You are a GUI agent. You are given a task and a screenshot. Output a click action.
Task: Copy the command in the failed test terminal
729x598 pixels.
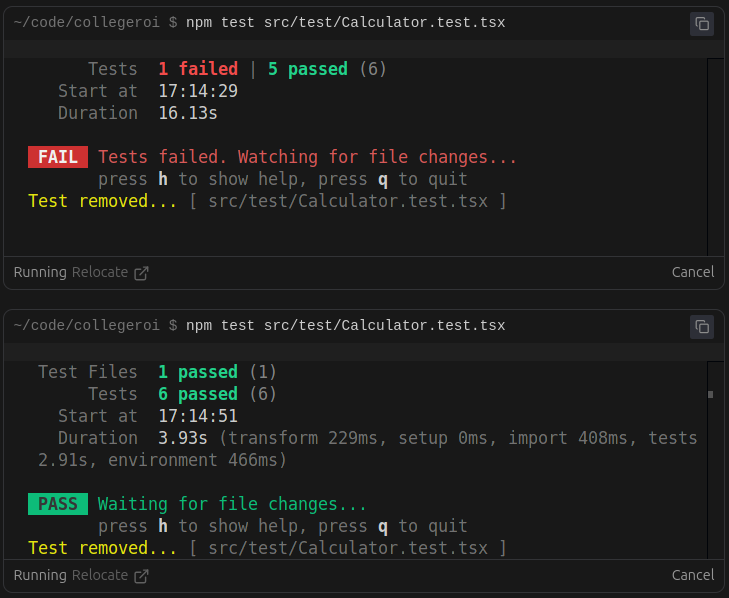tap(702, 24)
